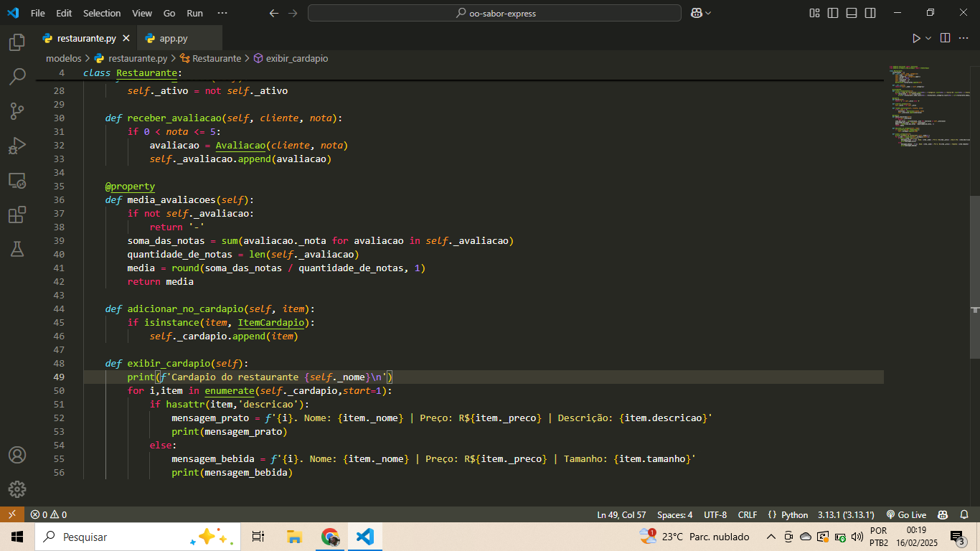Open Windows Start button
Viewport: 980px width, 551px height.
17,537
